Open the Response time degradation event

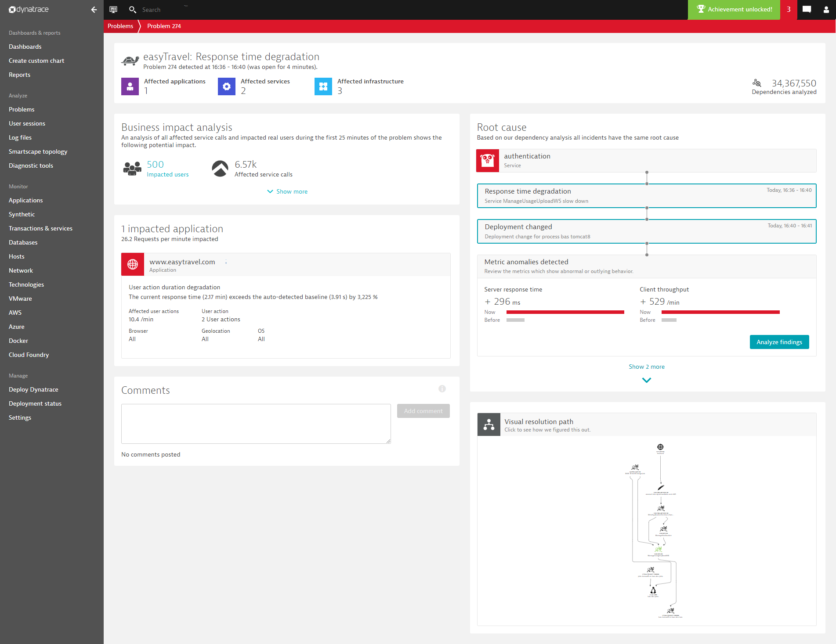[x=647, y=196]
